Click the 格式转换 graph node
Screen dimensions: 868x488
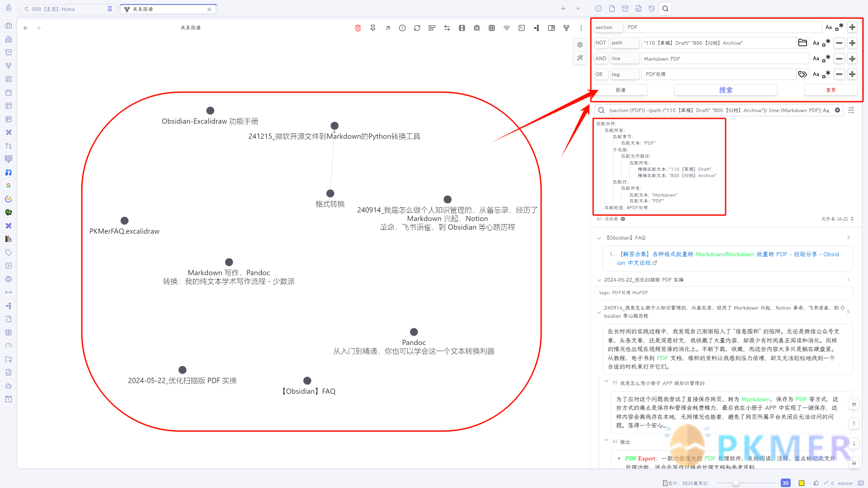point(330,193)
